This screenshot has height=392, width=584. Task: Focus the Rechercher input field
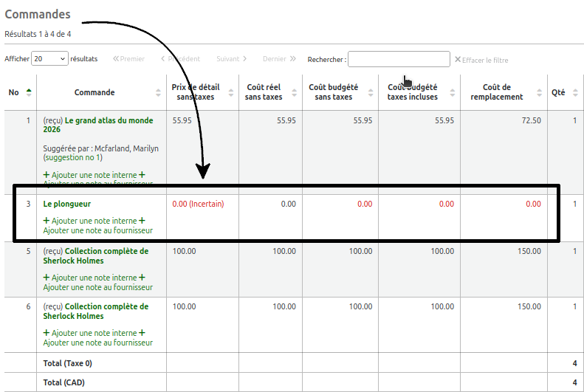click(x=399, y=59)
